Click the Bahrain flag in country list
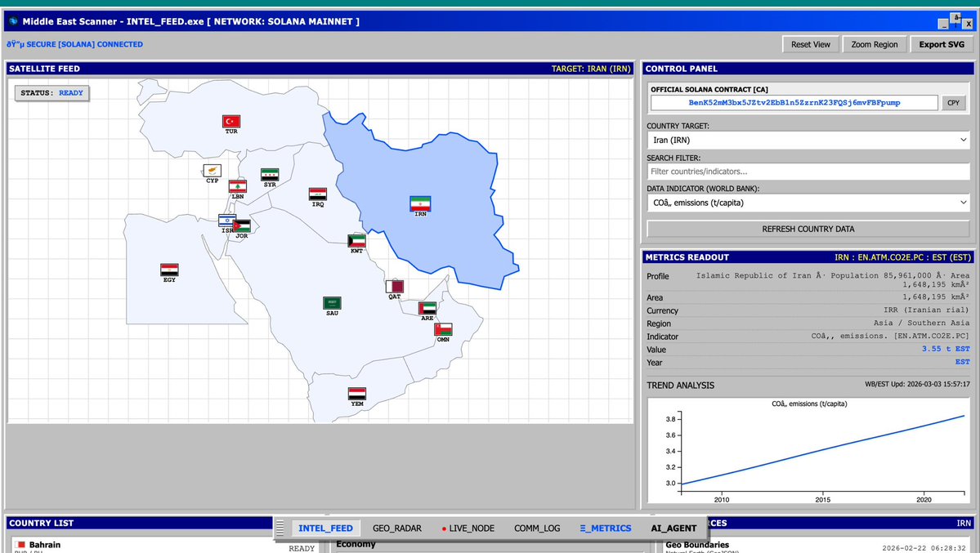The width and height of the screenshot is (980, 553). coord(20,545)
